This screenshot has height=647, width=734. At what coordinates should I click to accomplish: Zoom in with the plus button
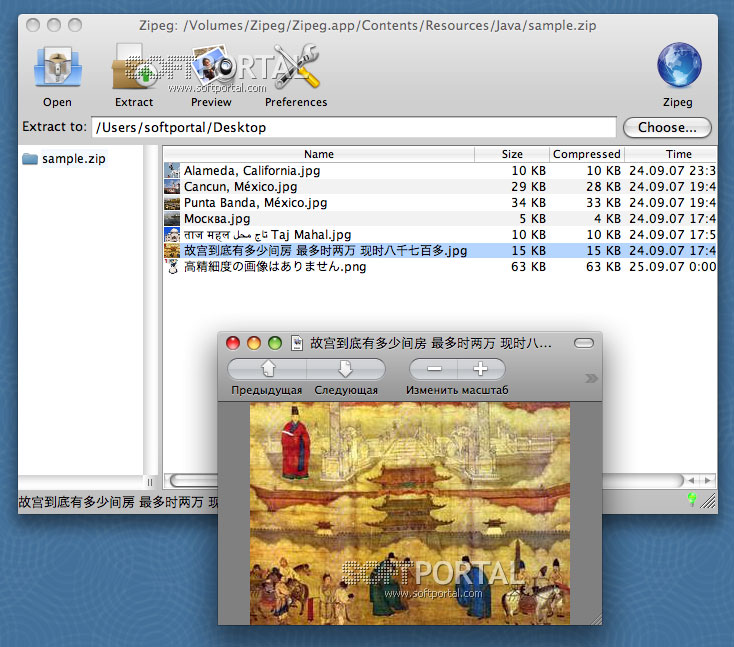pyautogui.click(x=481, y=369)
